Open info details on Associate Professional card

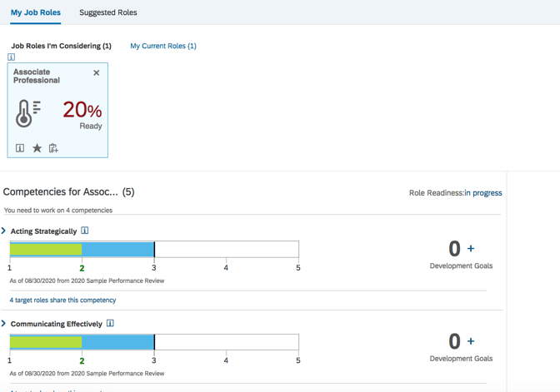point(20,148)
